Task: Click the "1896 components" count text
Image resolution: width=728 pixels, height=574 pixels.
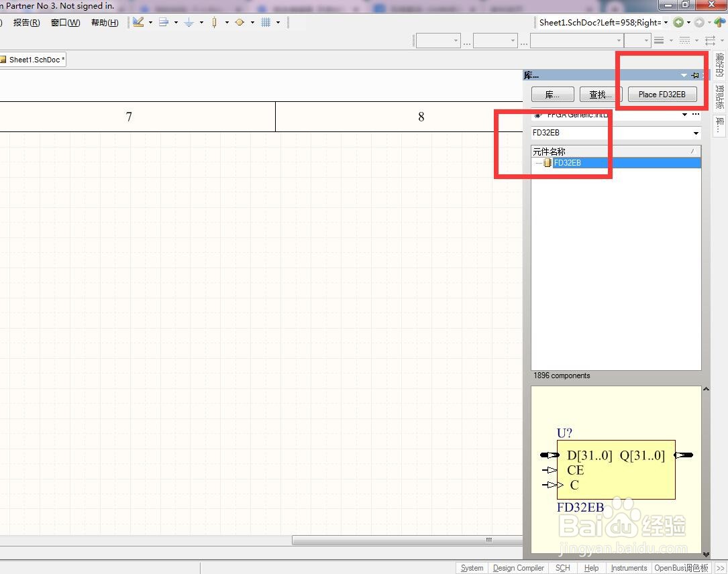Action: pos(562,376)
